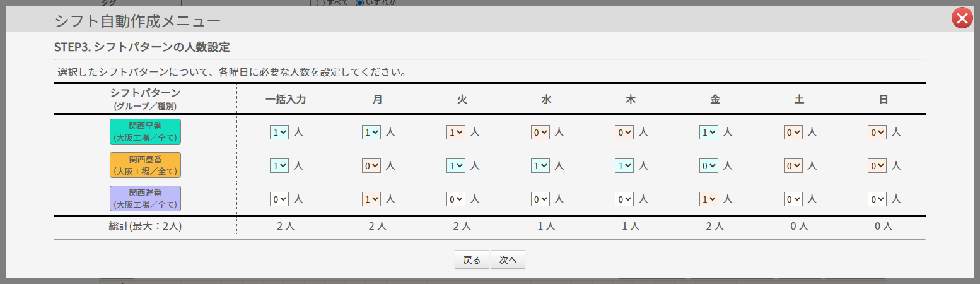Select the いずれか radio button
This screenshot has height=284, width=980.
[360, 3]
